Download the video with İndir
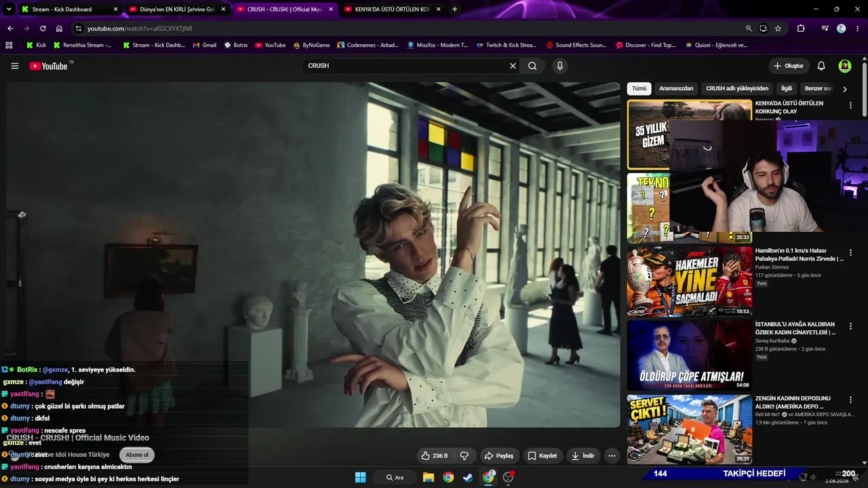This screenshot has width=868, height=488. coord(583,455)
